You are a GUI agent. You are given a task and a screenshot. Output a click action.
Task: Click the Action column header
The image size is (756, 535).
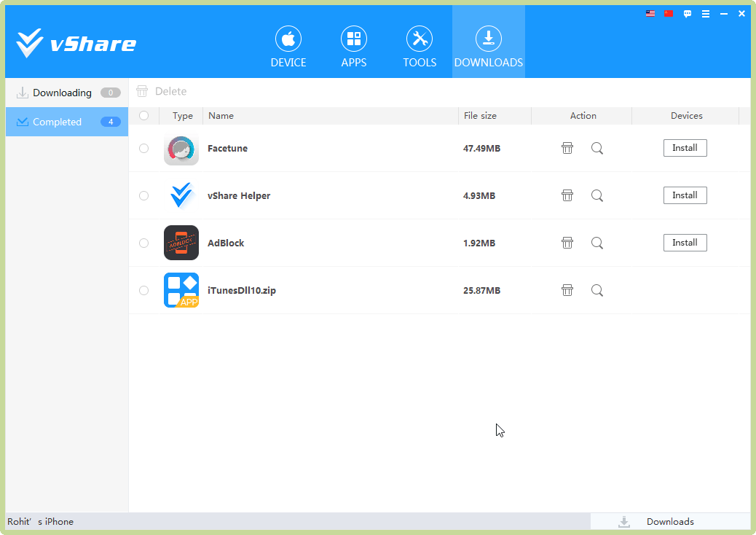(582, 116)
